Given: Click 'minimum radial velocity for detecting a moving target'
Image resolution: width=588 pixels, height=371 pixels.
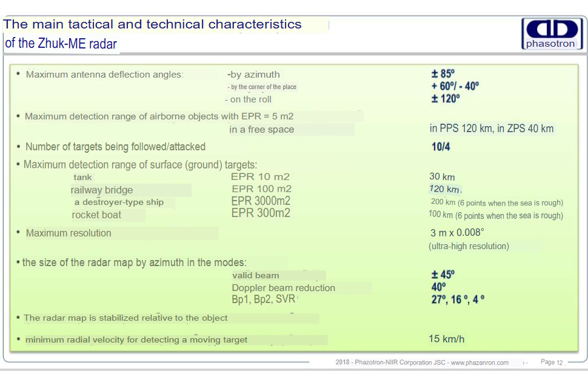Looking at the screenshot, I should [x=136, y=340].
